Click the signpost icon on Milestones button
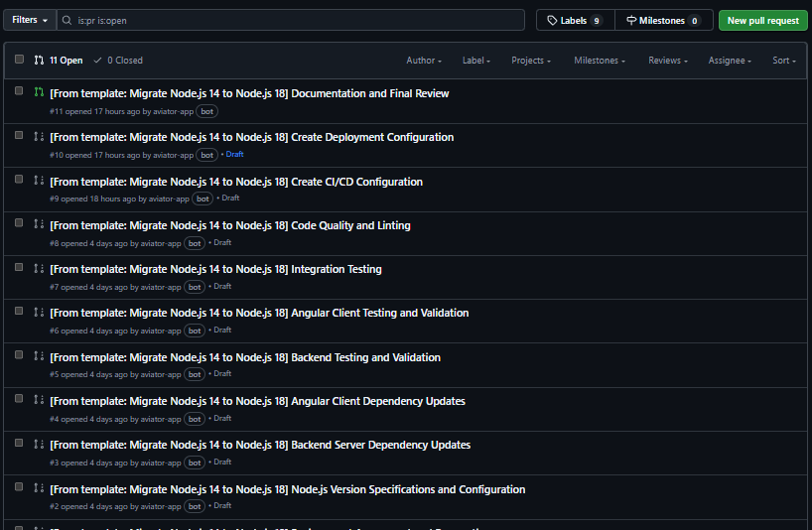Image resolution: width=812 pixels, height=530 pixels. [x=631, y=20]
